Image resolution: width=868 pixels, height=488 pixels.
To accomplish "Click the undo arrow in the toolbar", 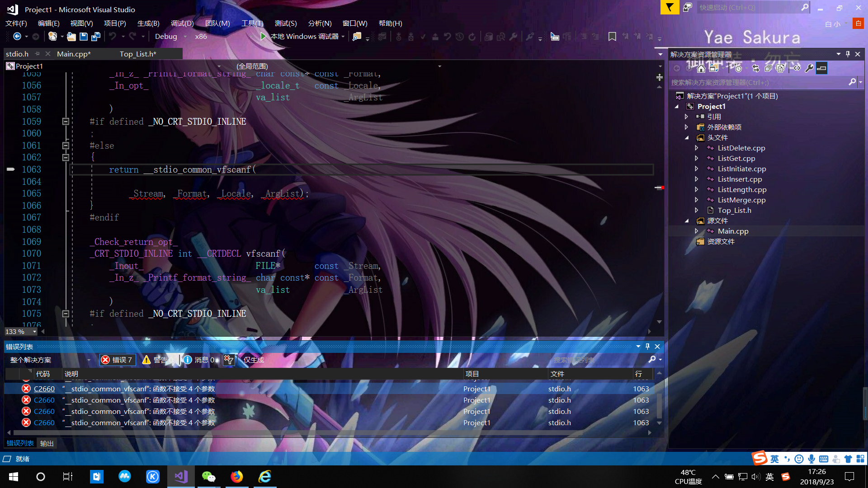I will (113, 36).
